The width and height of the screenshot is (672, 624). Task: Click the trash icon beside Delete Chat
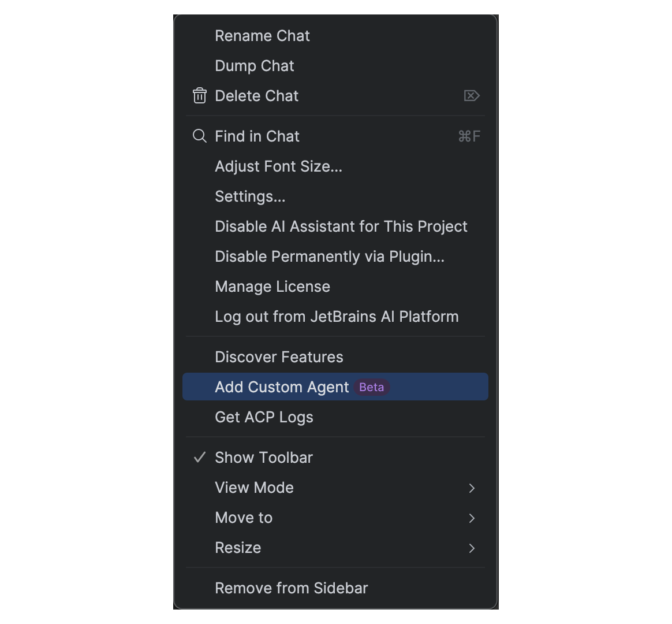pyautogui.click(x=199, y=96)
